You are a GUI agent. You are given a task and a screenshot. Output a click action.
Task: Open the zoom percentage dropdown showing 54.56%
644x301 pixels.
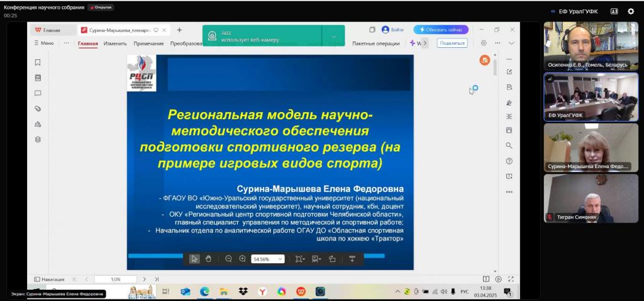coord(268,259)
